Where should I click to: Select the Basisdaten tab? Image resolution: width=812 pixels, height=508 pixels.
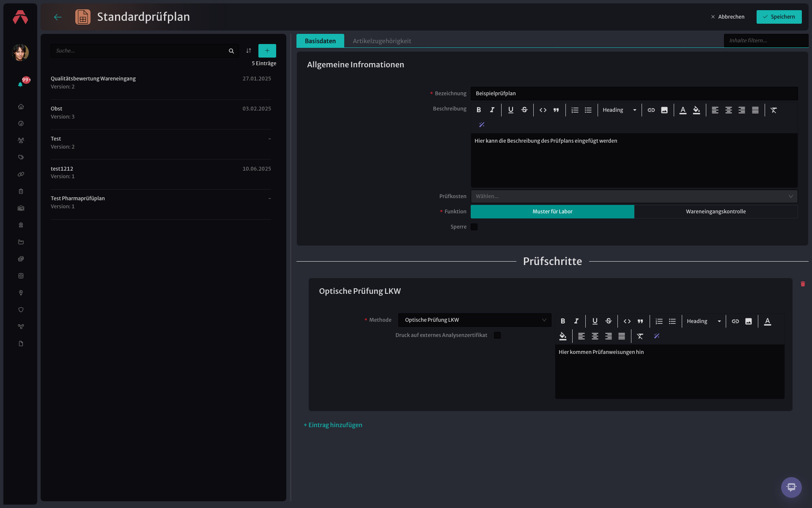pos(320,41)
